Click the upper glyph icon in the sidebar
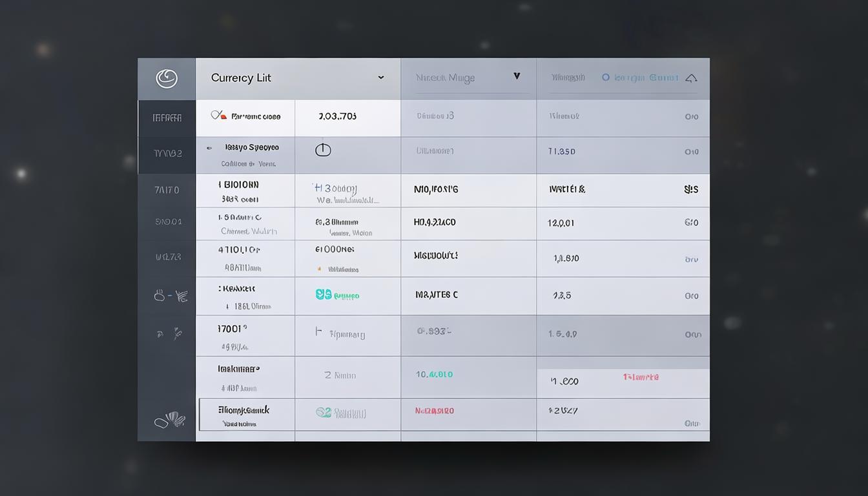868x496 pixels. 170,296
